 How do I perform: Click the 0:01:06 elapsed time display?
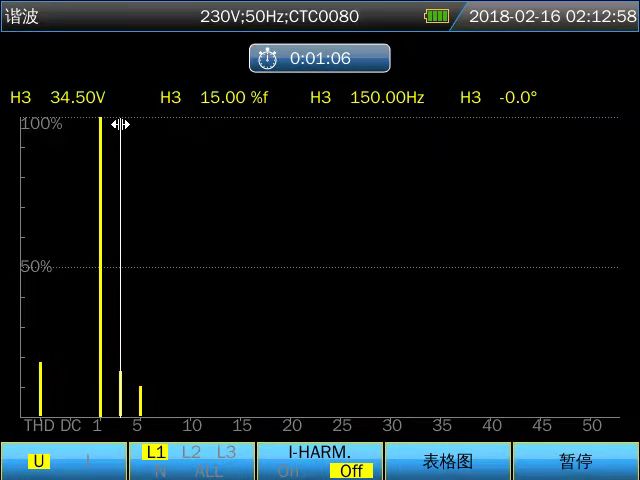pyautogui.click(x=320, y=59)
